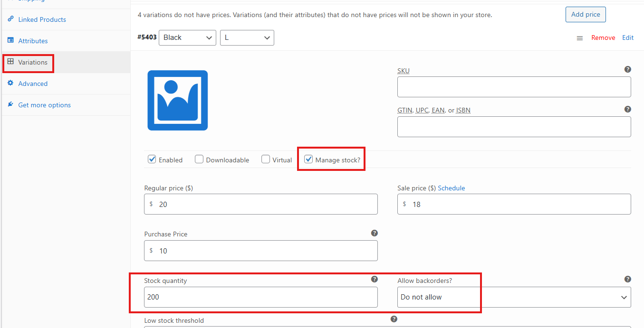Click the Regular price field
The image size is (644, 328).
pos(261,204)
